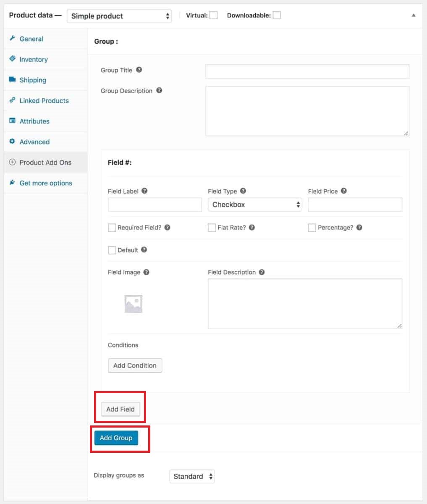Focus the Field Description text area
Viewport: 427px width, 504px height.
(305, 303)
